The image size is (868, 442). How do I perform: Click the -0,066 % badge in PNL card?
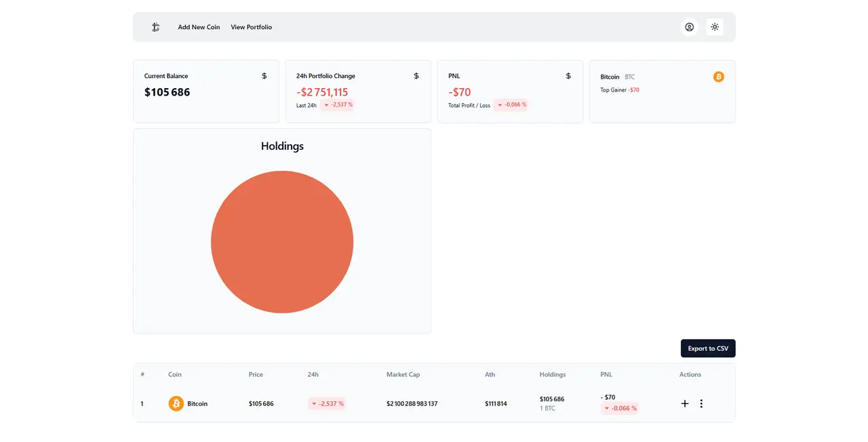pos(511,105)
